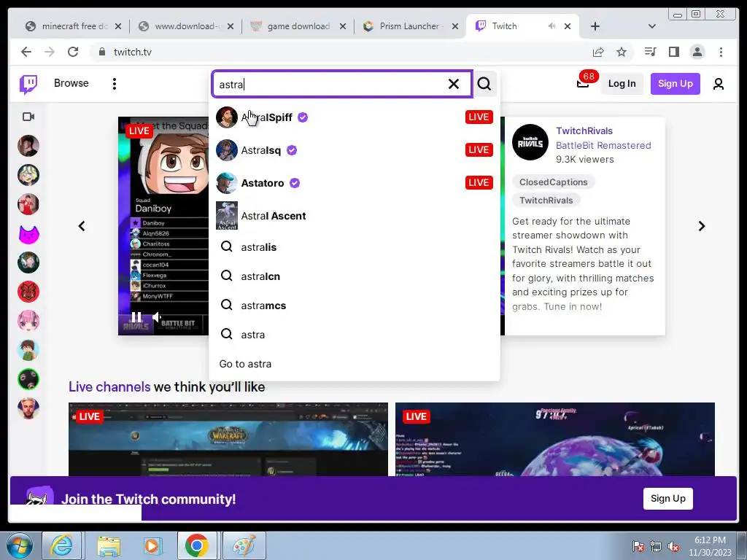Open Paint from the taskbar
747x560 pixels.
tap(244, 545)
